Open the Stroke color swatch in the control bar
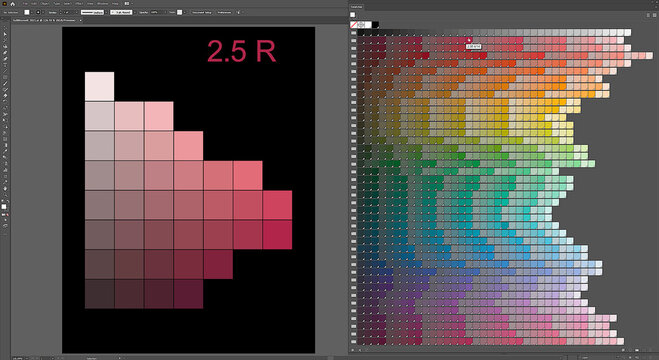659x360 pixels. pos(38,13)
